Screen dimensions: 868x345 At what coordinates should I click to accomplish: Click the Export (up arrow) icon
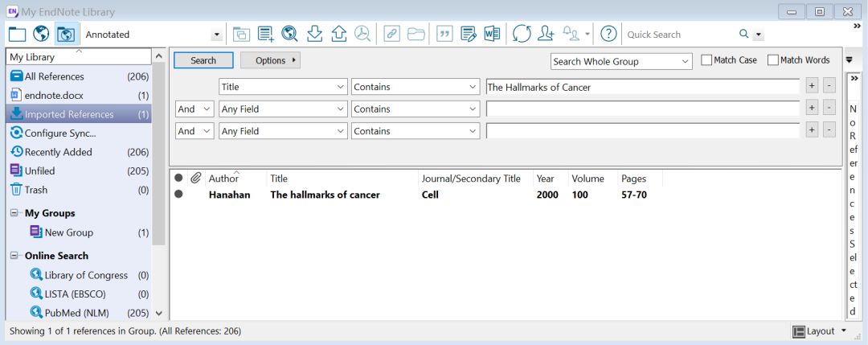[x=339, y=35]
